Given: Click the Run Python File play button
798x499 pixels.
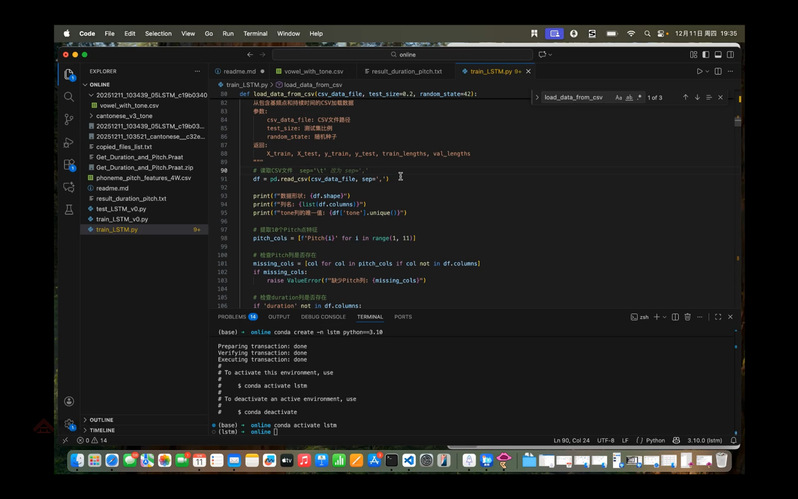Looking at the screenshot, I should tap(699, 72).
